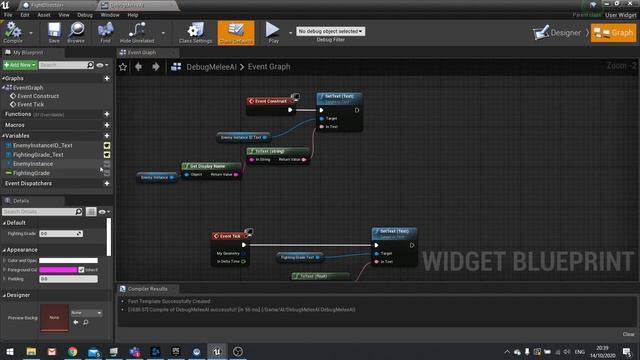Open Class Settings

195,32
